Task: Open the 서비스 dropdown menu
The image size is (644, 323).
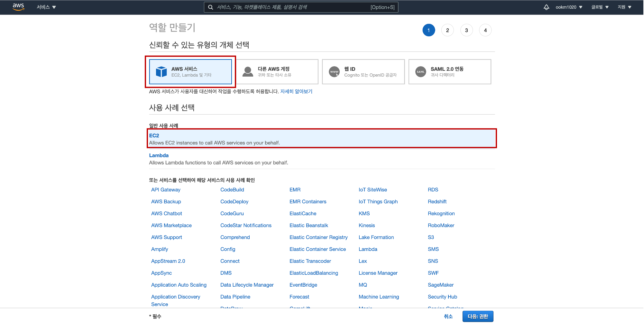Action: click(x=46, y=7)
